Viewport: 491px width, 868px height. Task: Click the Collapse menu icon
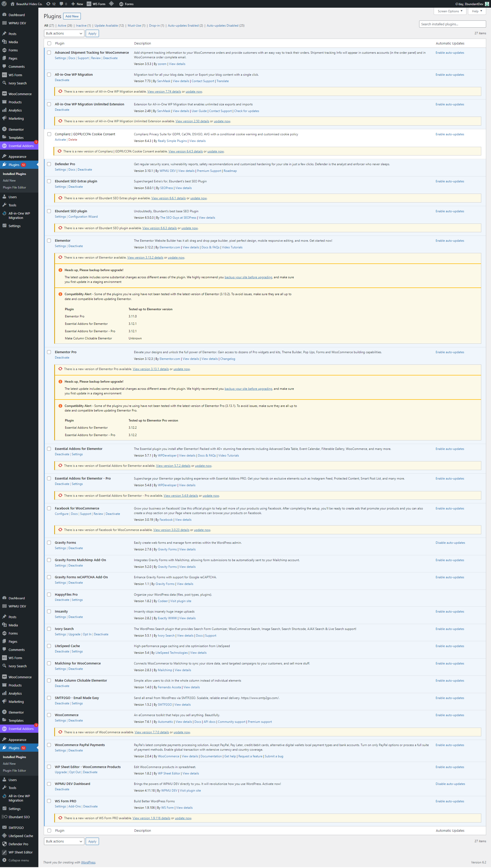(4, 860)
